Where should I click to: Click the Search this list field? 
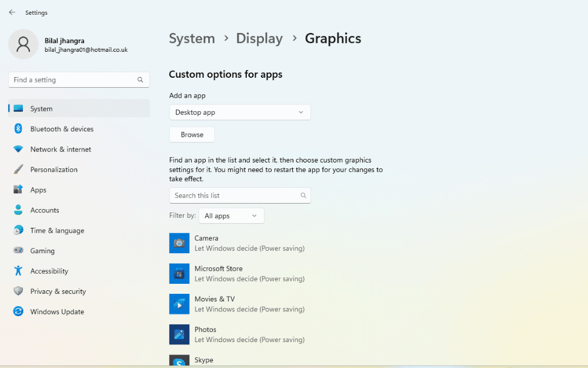240,195
